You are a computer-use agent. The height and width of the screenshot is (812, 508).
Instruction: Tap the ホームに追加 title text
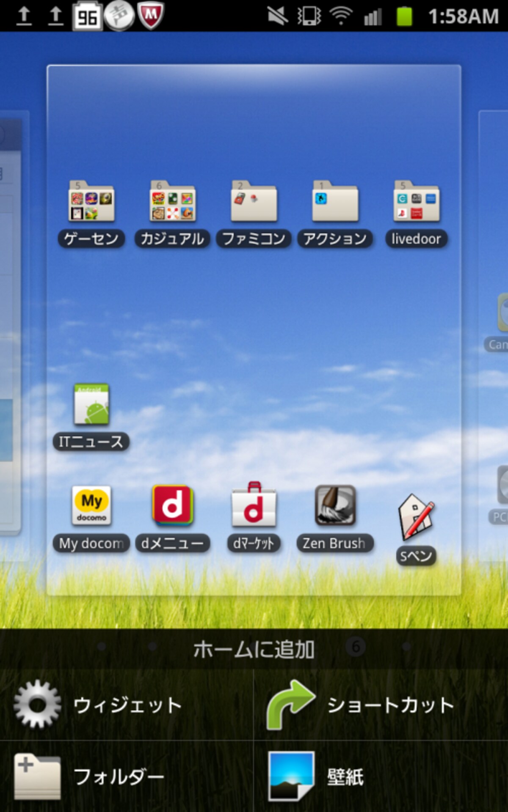[x=254, y=649]
